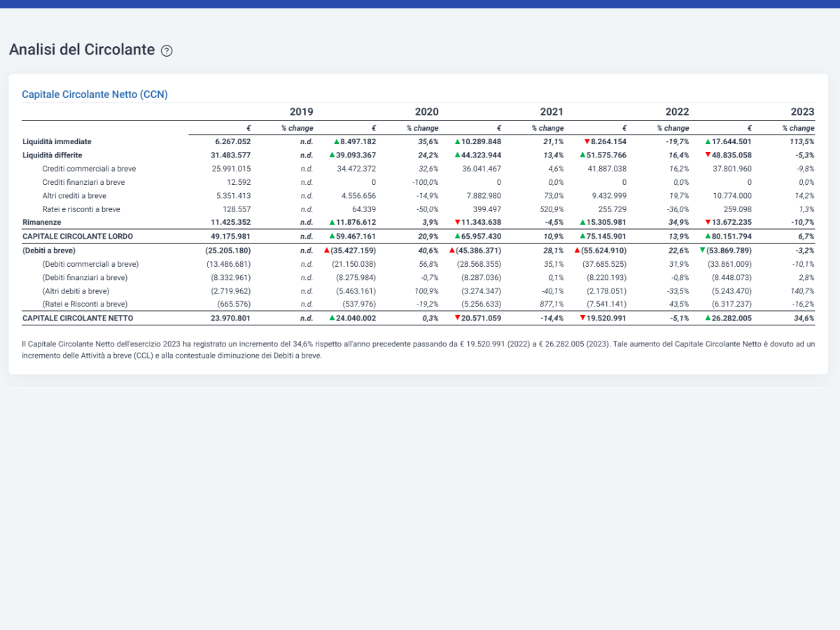The image size is (840, 630).
Task: Select the value (7.541.141)
Action: tap(607, 304)
